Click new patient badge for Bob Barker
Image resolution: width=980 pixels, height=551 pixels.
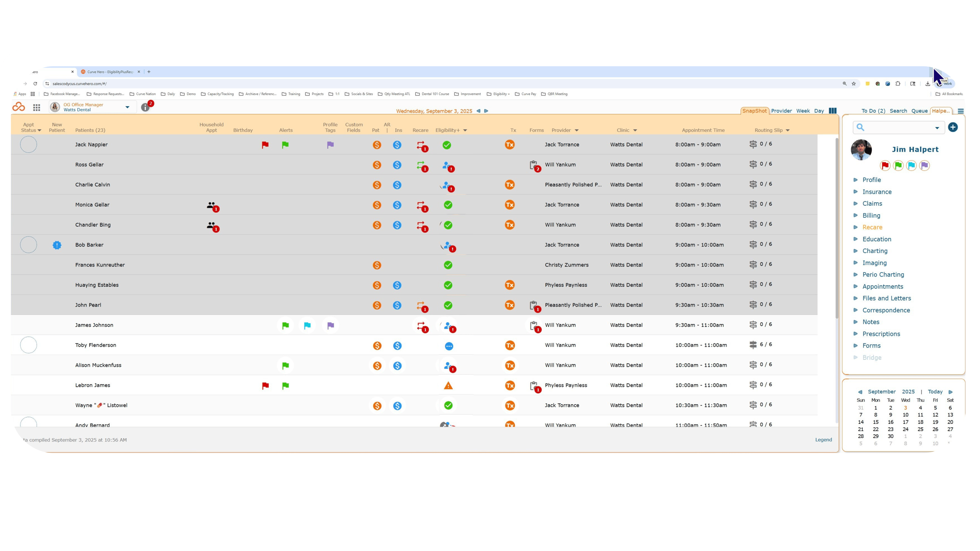click(57, 245)
